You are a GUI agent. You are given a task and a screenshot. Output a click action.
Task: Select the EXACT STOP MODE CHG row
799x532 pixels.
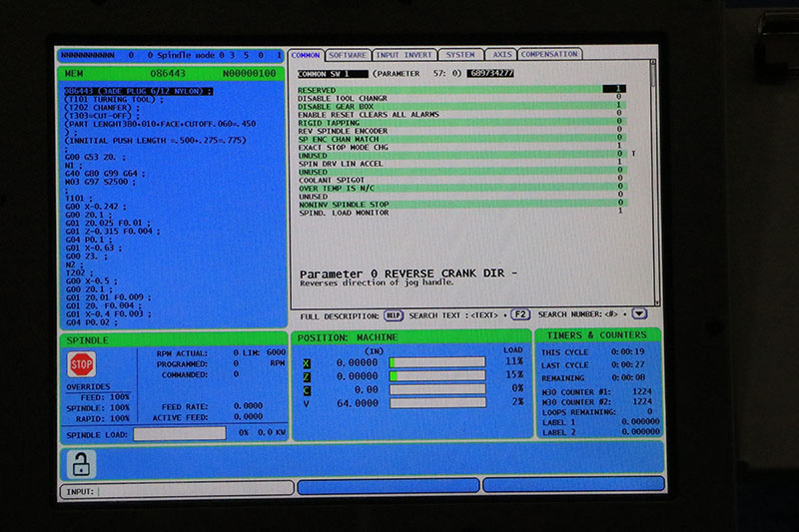pyautogui.click(x=460, y=147)
